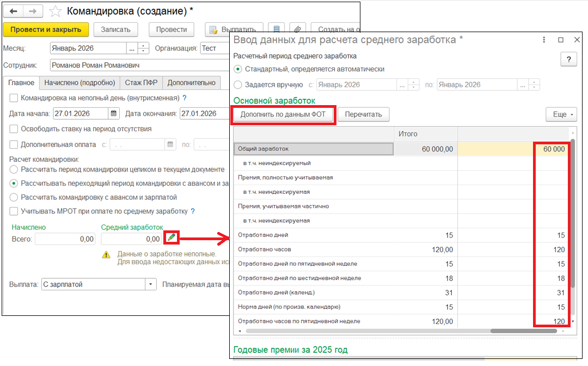Check Освободить ставку на период отсутствия

[14, 129]
